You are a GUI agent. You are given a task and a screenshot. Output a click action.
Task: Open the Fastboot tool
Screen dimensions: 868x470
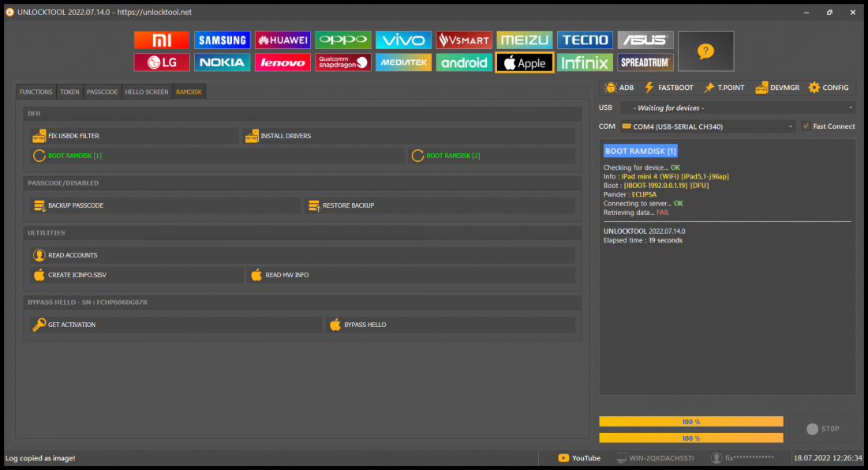(668, 88)
